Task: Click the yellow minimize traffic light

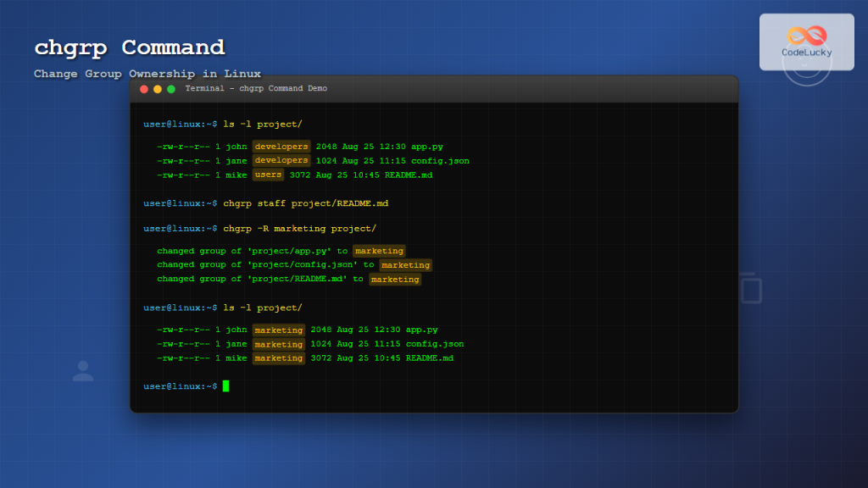Action: tap(157, 88)
